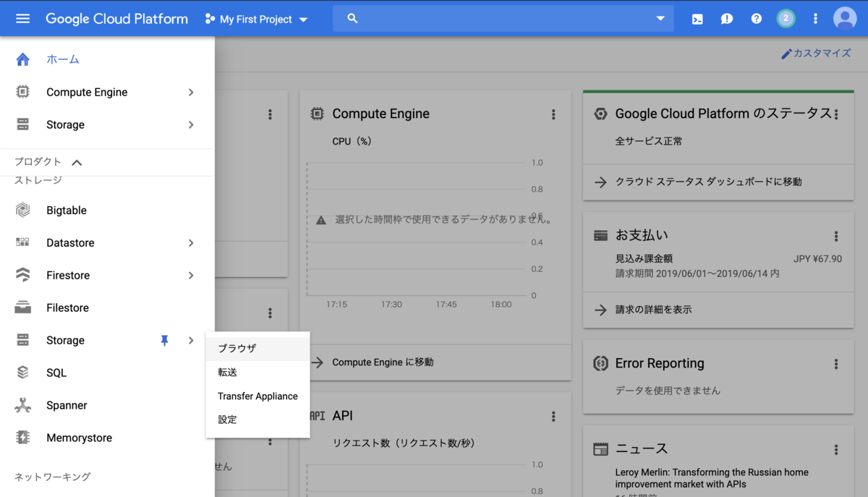868x497 pixels.
Task: Open the hamburger navigation menu
Action: pos(22,19)
